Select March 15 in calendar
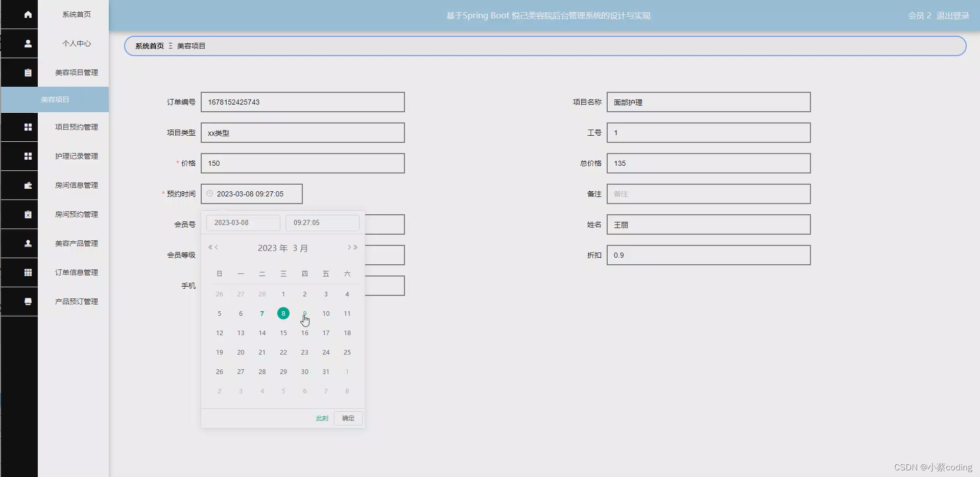 (283, 333)
